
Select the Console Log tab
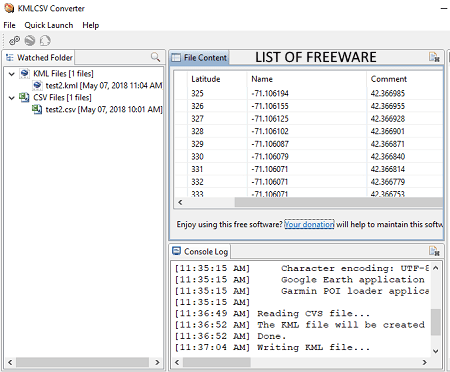(200, 251)
